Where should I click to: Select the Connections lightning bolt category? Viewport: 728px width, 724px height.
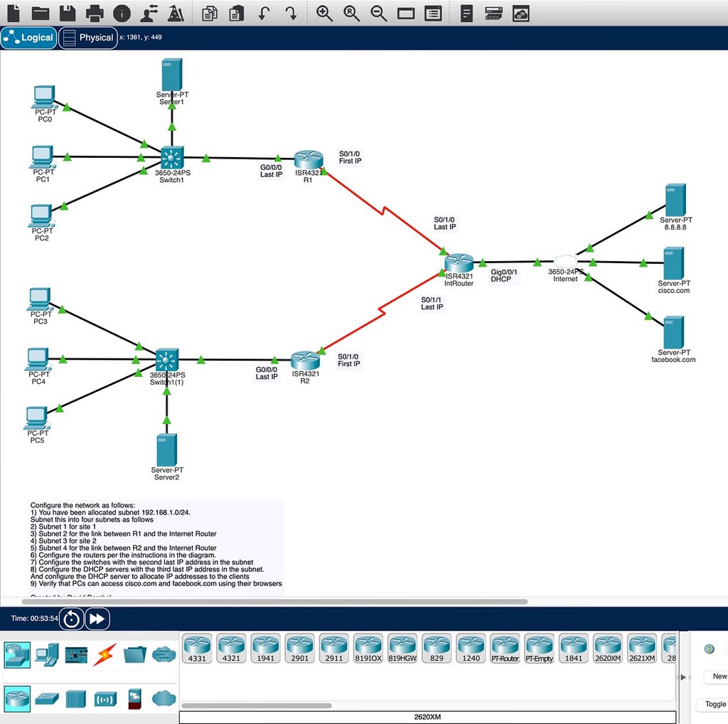104,653
